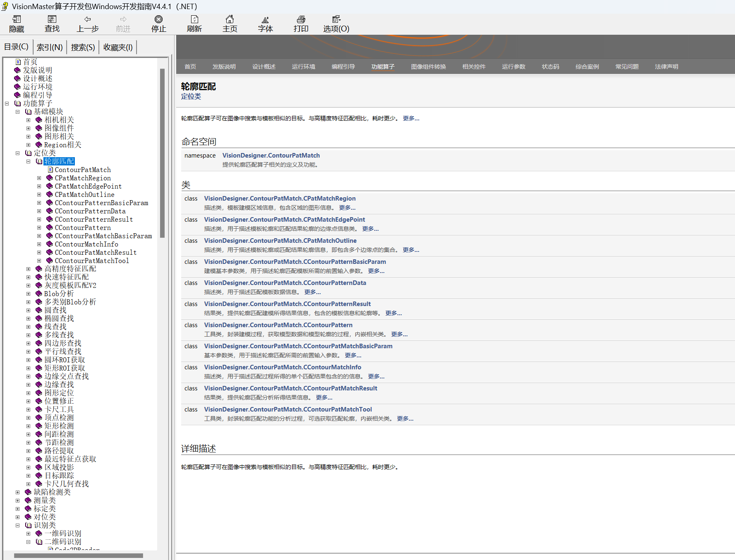The image size is (735, 560).
Task: Select 灰度模板匹配V2 in the tree
Action: point(70,285)
